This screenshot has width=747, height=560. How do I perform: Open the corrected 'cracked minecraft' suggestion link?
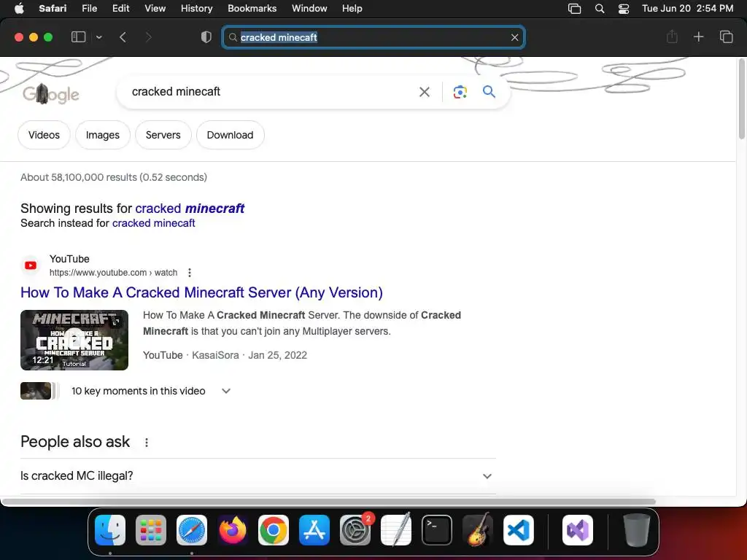190,208
